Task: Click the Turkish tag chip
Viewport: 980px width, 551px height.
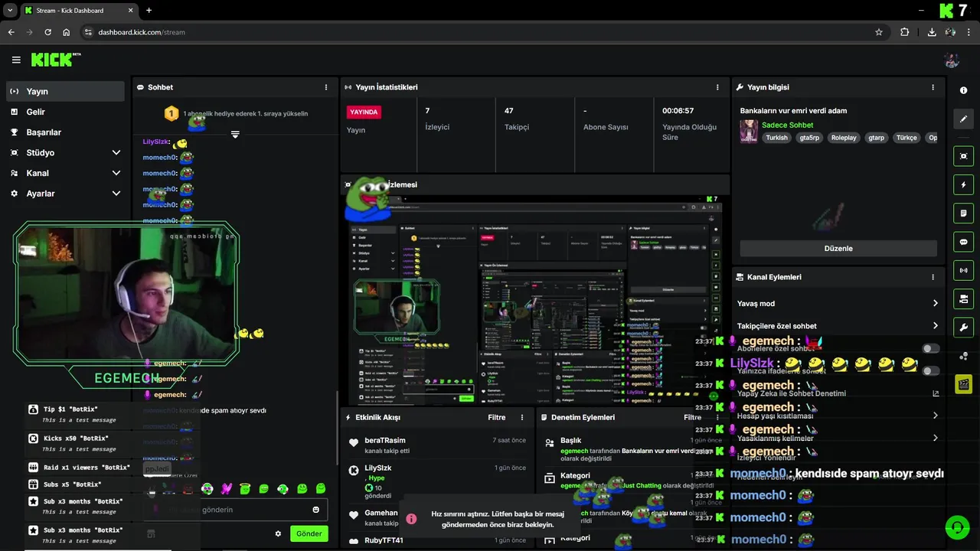Action: [776, 138]
